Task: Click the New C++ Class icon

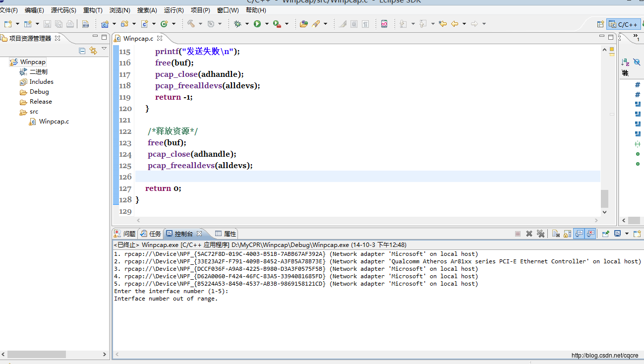Action: tap(164, 24)
